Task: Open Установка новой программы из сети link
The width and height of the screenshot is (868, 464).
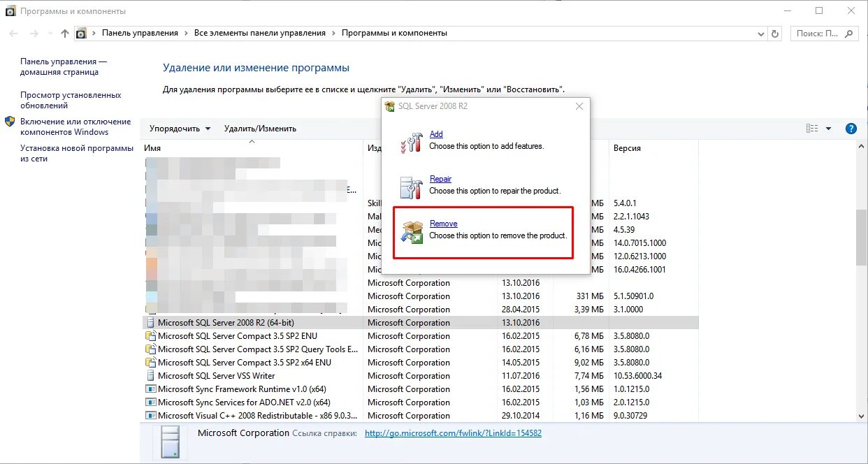Action: [77, 153]
